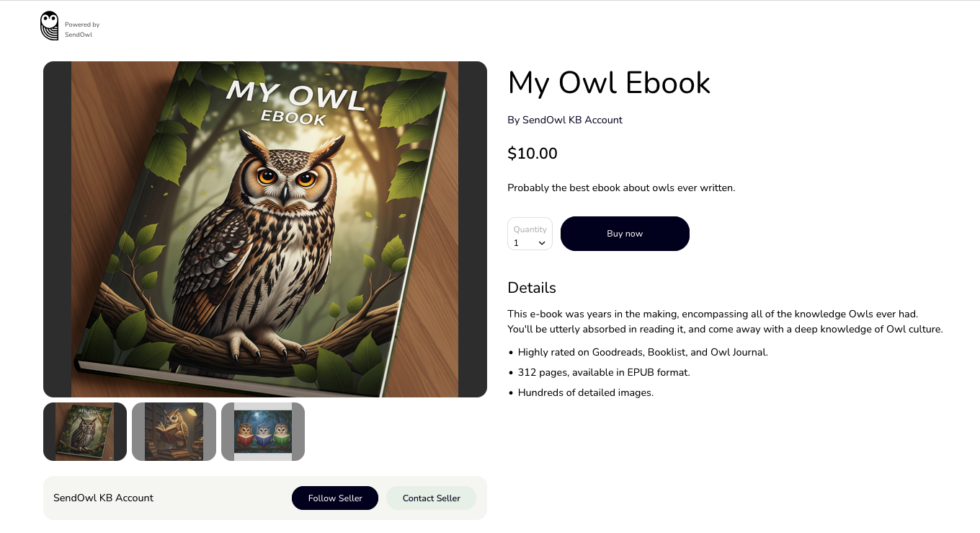
Task: Click the $10.00 price text
Action: pos(533,153)
